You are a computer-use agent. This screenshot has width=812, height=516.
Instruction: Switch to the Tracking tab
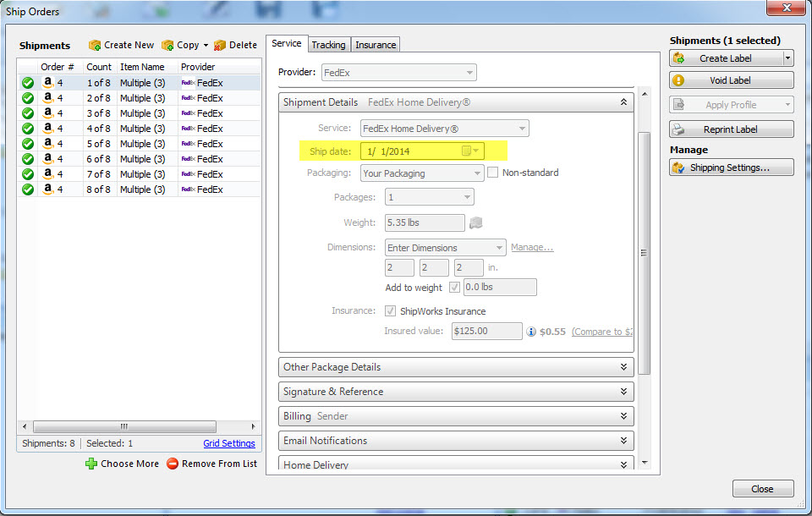click(x=329, y=45)
